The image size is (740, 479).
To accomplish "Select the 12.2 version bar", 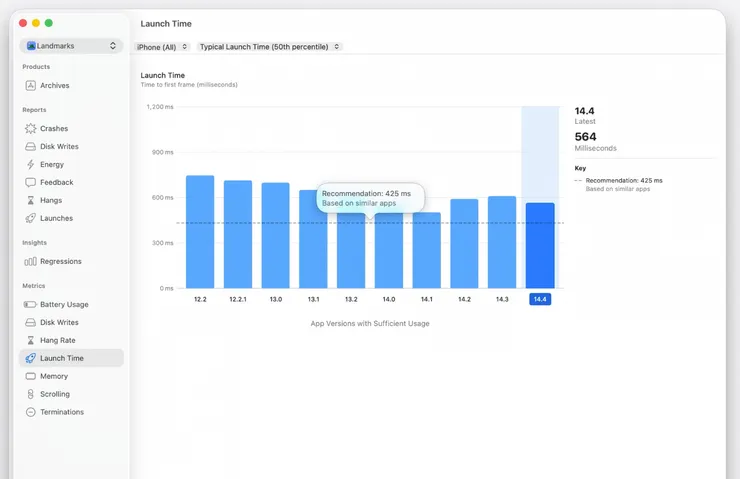I will tap(200, 232).
